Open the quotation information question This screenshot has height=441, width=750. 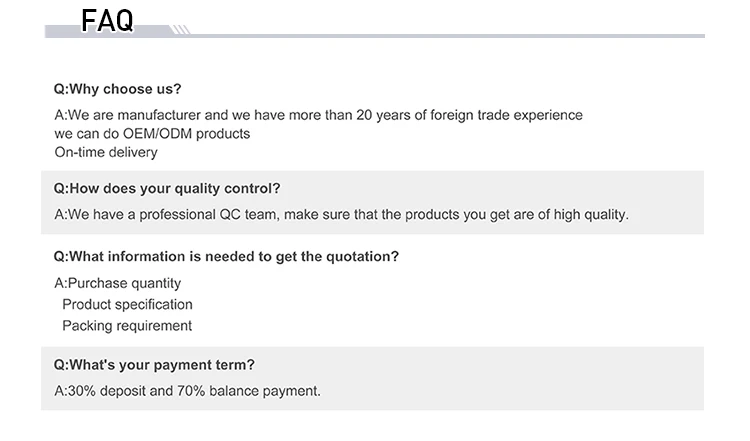click(x=226, y=256)
